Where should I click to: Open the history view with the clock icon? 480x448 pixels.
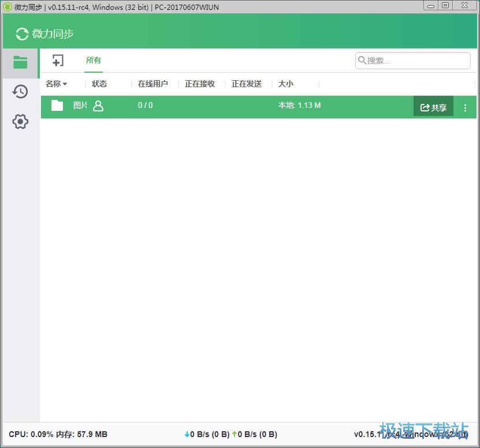click(20, 91)
